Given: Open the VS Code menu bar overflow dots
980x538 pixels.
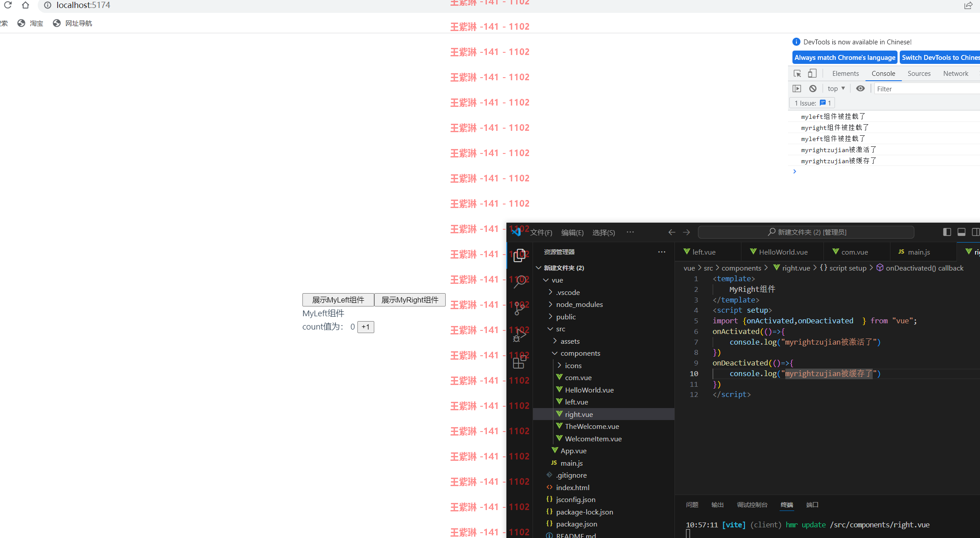Looking at the screenshot, I should coord(630,232).
